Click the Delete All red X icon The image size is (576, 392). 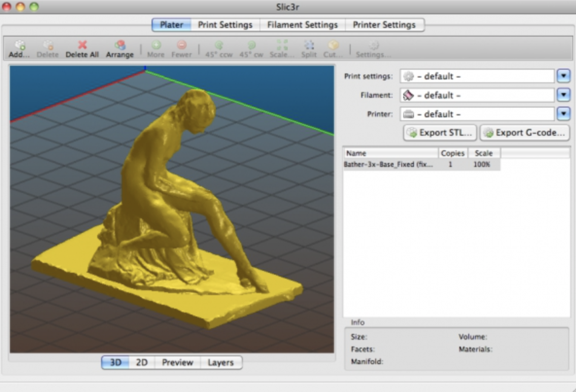82,45
